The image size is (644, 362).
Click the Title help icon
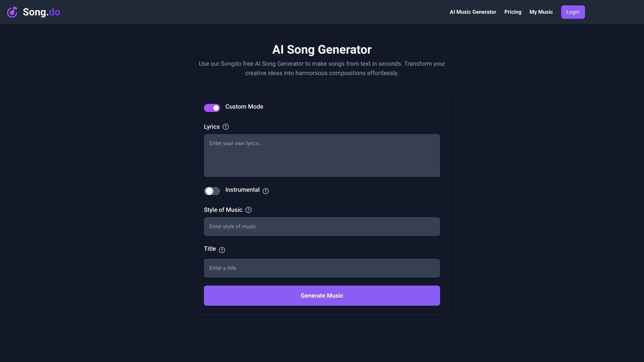(x=222, y=250)
